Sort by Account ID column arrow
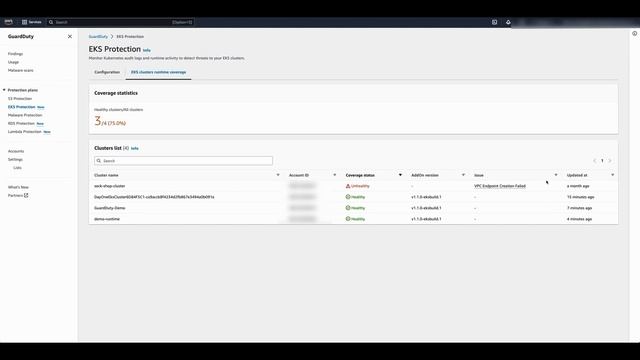This screenshot has height=360, width=640. click(335, 175)
